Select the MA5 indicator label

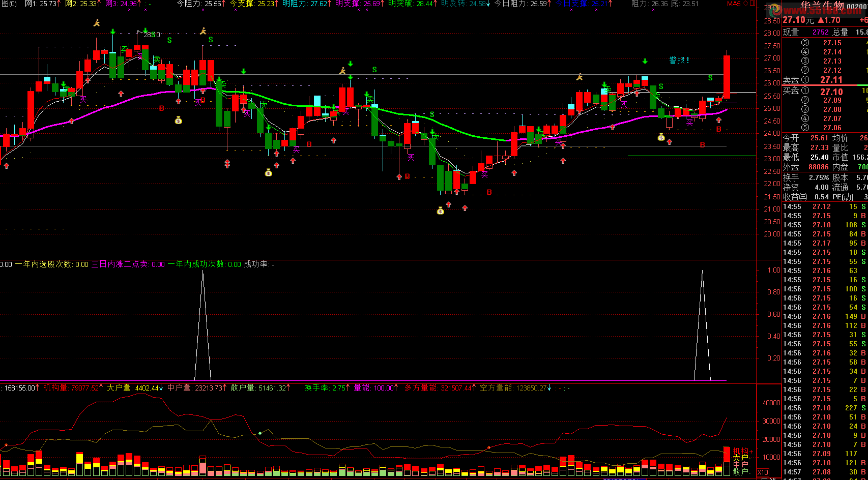tap(734, 4)
